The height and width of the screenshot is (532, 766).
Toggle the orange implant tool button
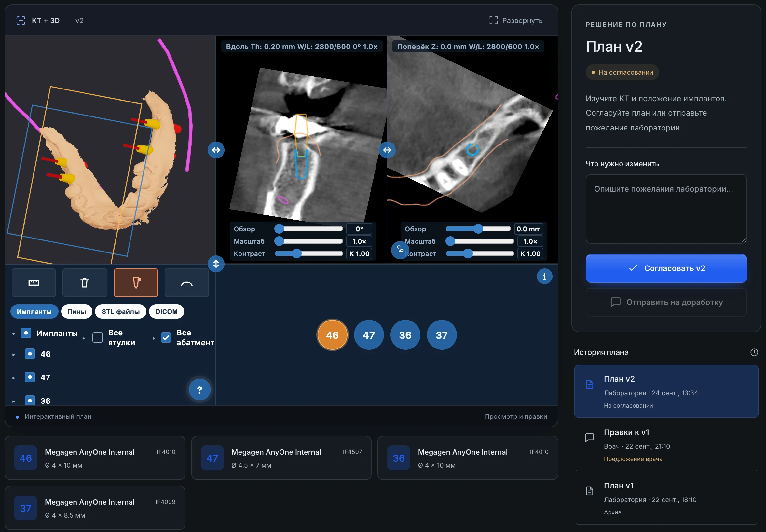click(x=136, y=283)
